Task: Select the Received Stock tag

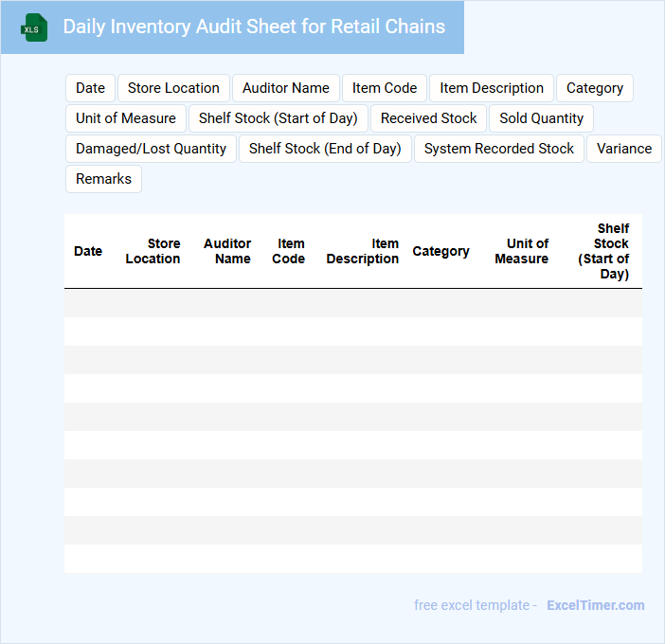Action: 428,118
